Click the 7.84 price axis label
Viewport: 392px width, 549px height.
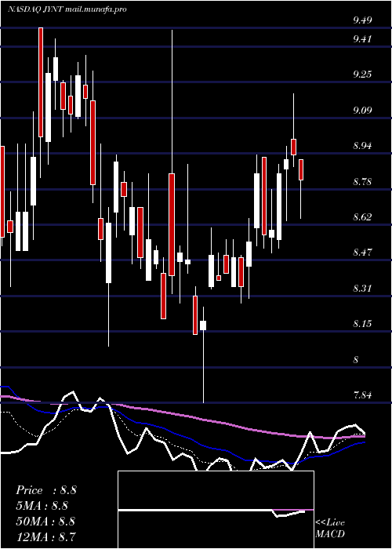362,395
